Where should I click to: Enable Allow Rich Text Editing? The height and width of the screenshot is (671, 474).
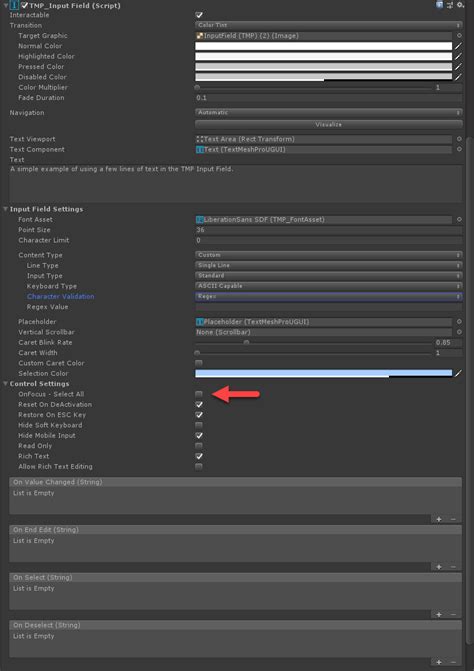point(199,466)
